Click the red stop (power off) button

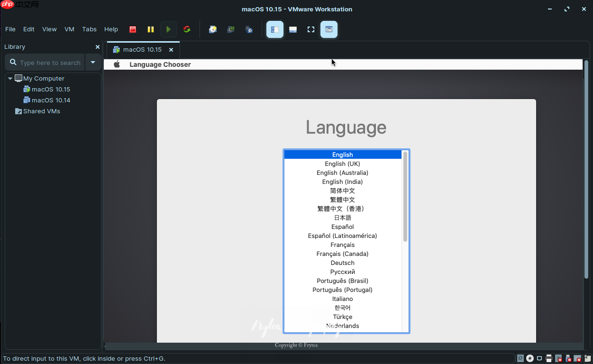coord(133,29)
